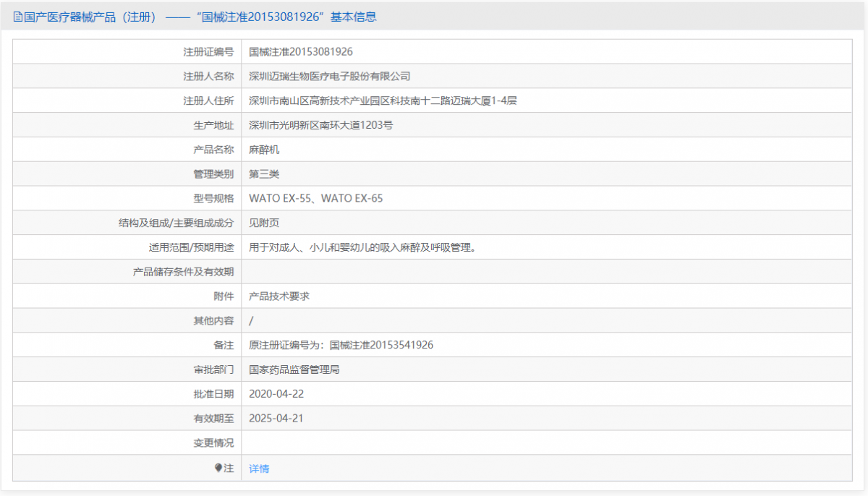Select the WATO EX-55、WATO EX-65 value
This screenshot has width=868, height=496.
click(x=316, y=198)
